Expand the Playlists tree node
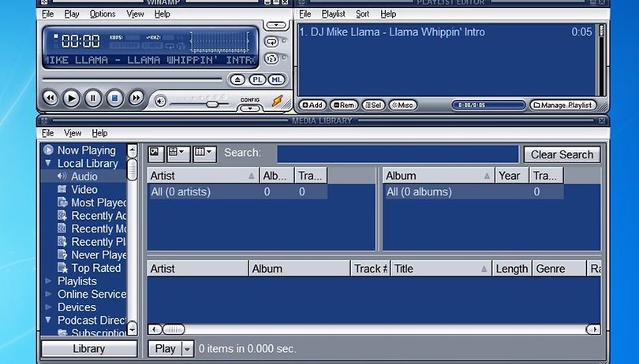639x364 pixels. pos(48,281)
